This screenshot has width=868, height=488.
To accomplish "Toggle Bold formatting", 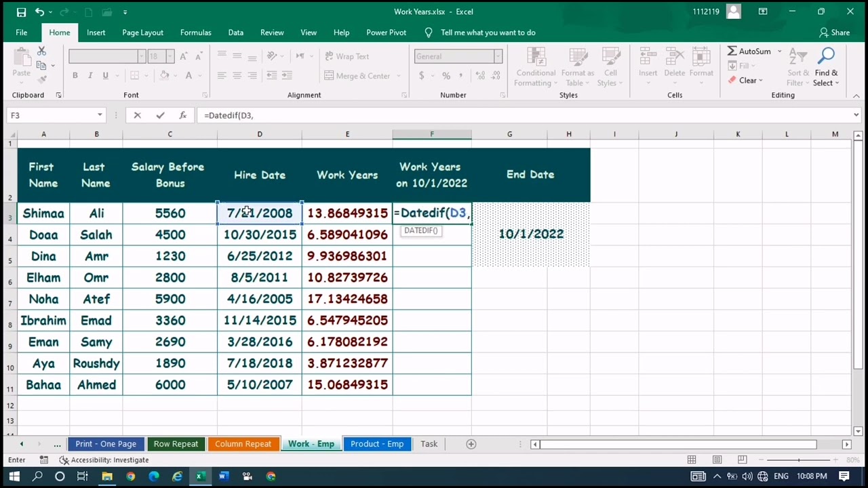I will click(75, 76).
